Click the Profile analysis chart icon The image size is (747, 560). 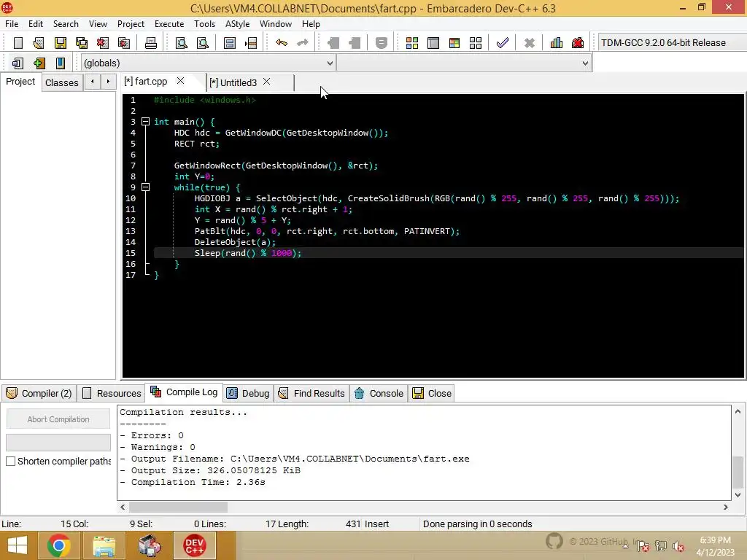556,43
